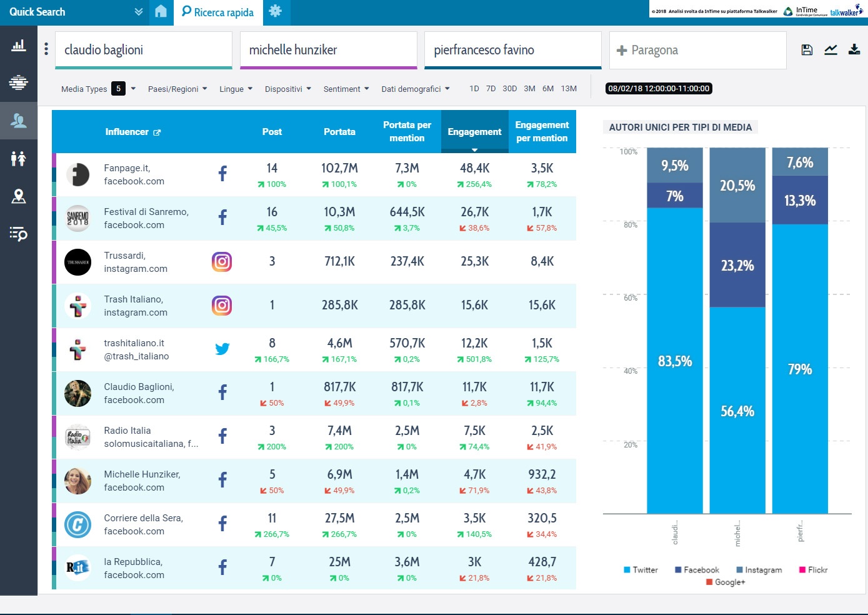Click the line chart trend icon
This screenshot has height=615, width=868.
click(831, 50)
